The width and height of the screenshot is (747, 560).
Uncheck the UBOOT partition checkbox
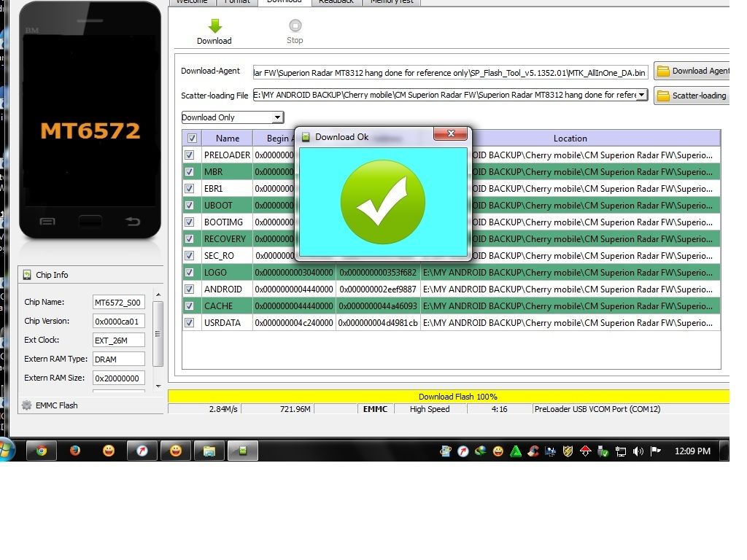coord(189,205)
